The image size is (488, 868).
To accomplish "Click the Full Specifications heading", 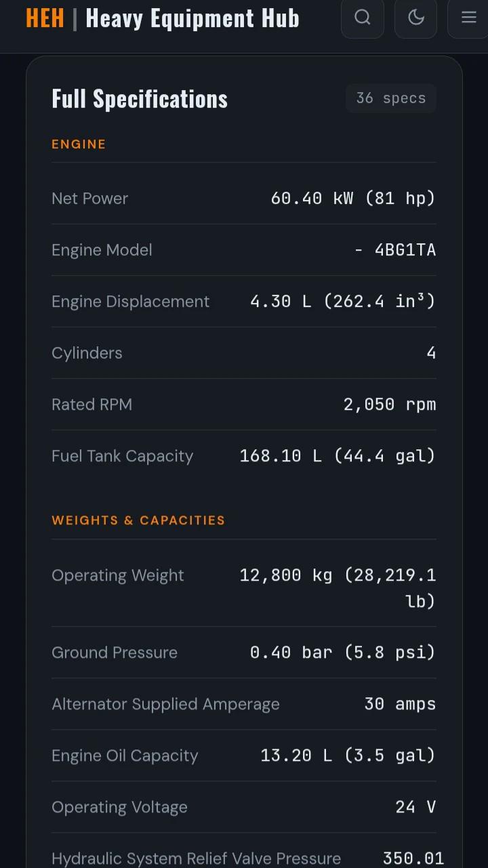I will [x=140, y=98].
